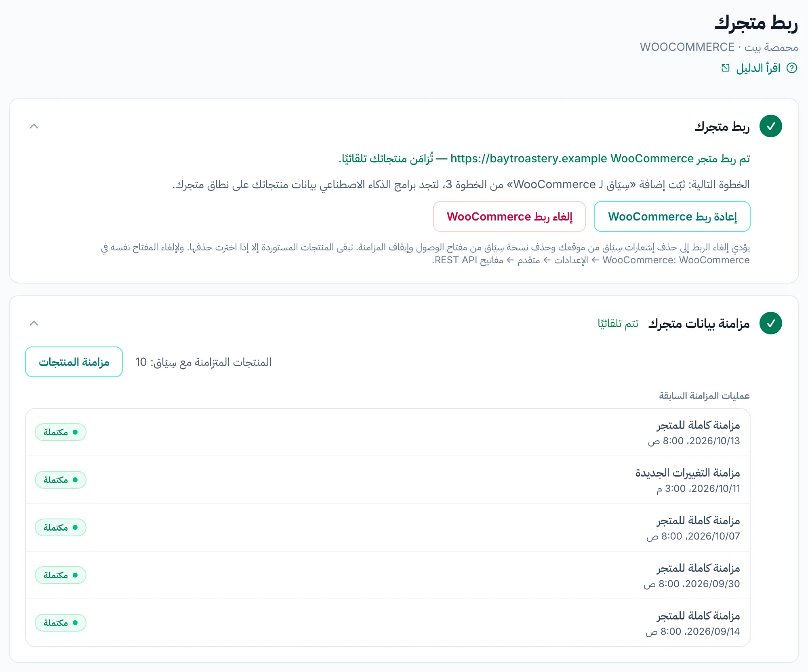Click the green checkmark icon of مزامنة بيانات متجرك section
The height and width of the screenshot is (672, 808).
tap(771, 323)
